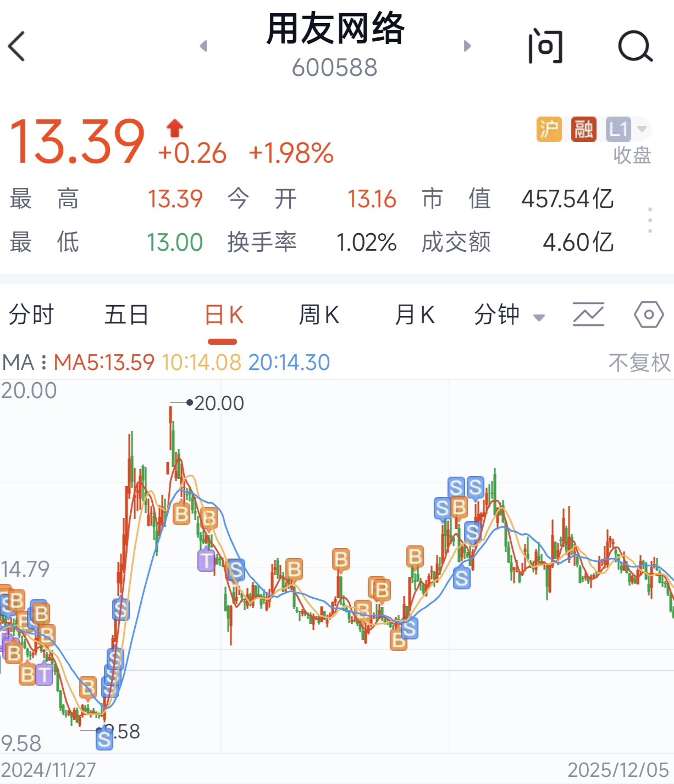674x784 pixels.
Task: Switch to next stock with right triangle
Action: pyautogui.click(x=467, y=46)
